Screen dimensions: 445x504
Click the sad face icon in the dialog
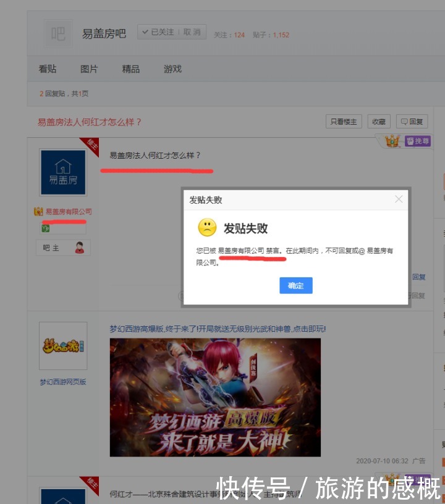(x=207, y=227)
